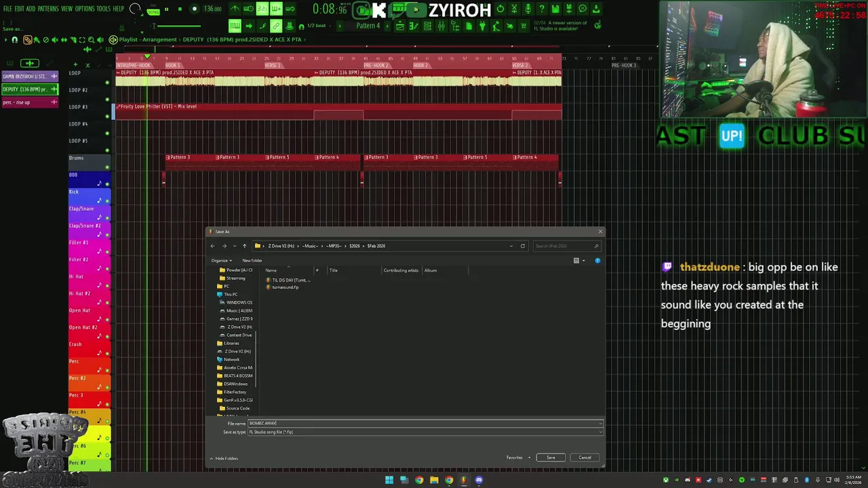Go up one folder level

[x=244, y=246]
